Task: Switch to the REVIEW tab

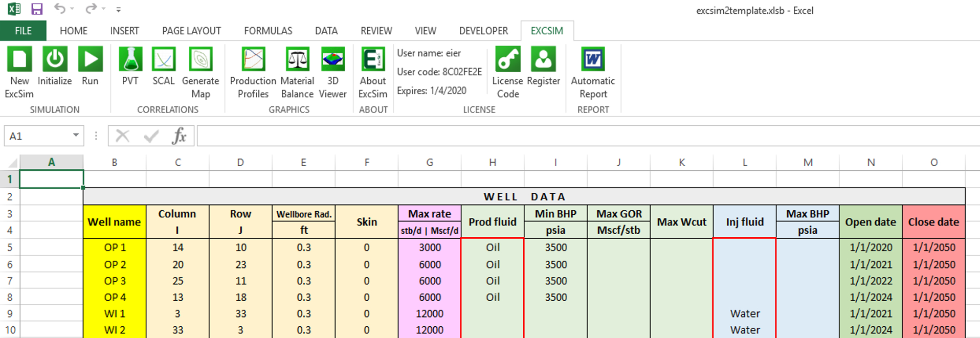Action: pos(376,31)
